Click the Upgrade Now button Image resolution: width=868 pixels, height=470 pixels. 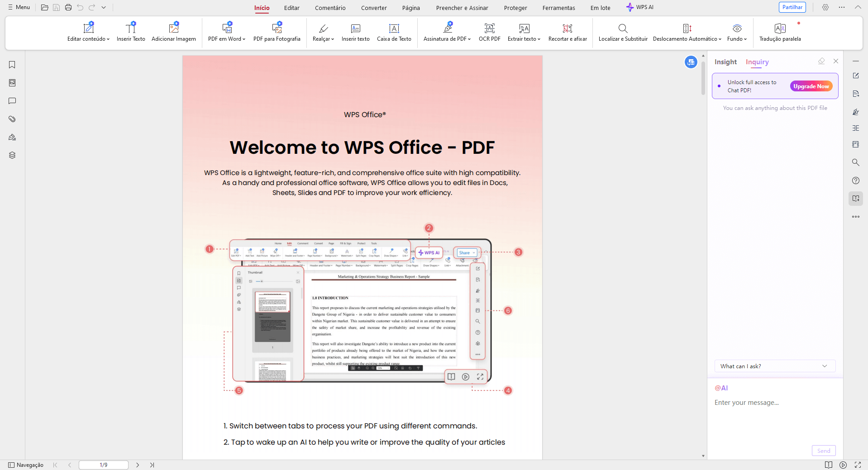coord(811,86)
